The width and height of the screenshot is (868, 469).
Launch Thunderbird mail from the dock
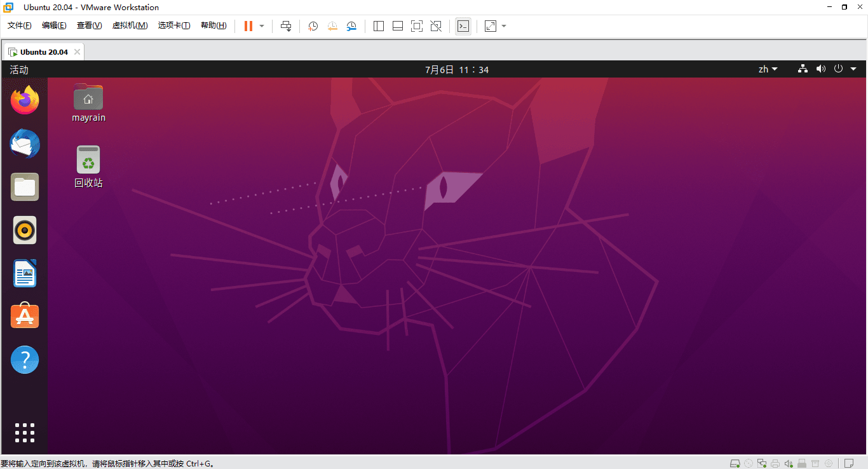coord(25,144)
